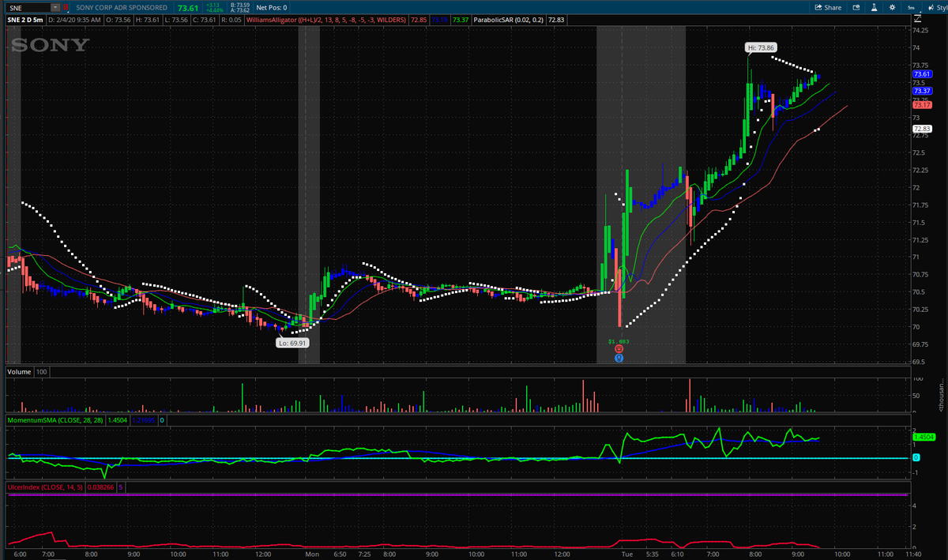Click the 0.038266 UlcerIndex value

point(100,487)
